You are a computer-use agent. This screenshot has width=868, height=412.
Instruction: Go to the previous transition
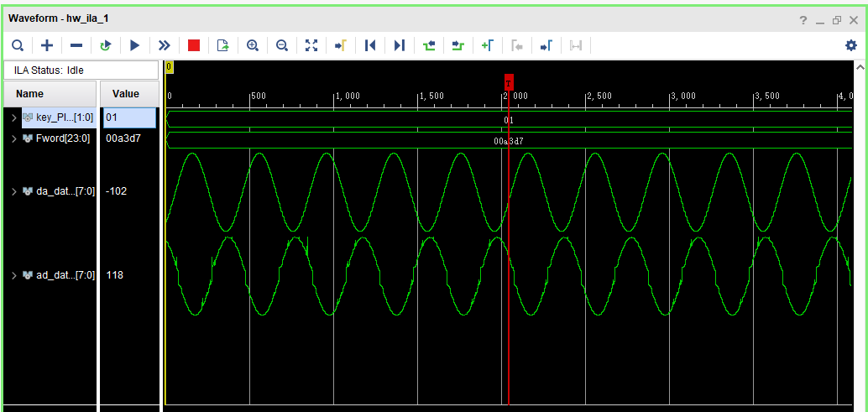click(429, 45)
